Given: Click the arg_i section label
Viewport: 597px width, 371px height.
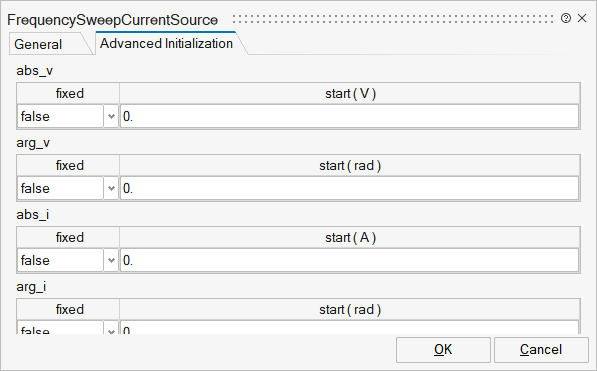Looking at the screenshot, I should click(31, 287).
